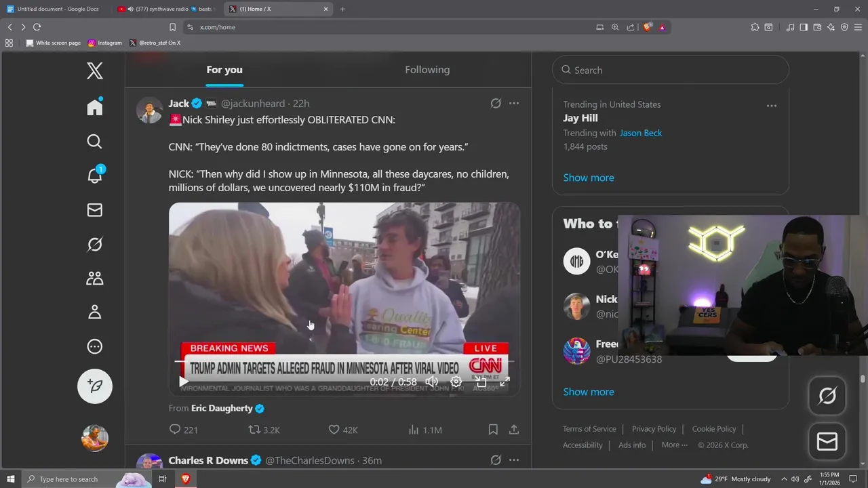
Task: Open Windows Start menu
Action: point(11,479)
